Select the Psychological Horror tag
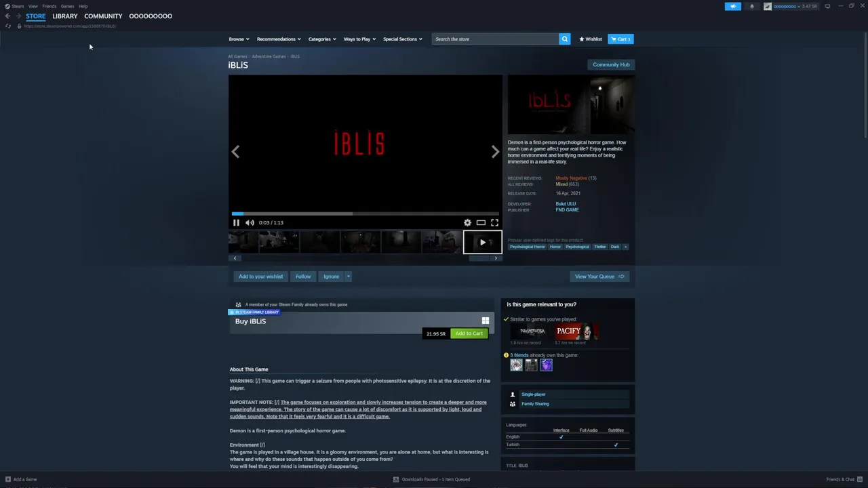Image resolution: width=868 pixels, height=488 pixels. tap(527, 247)
